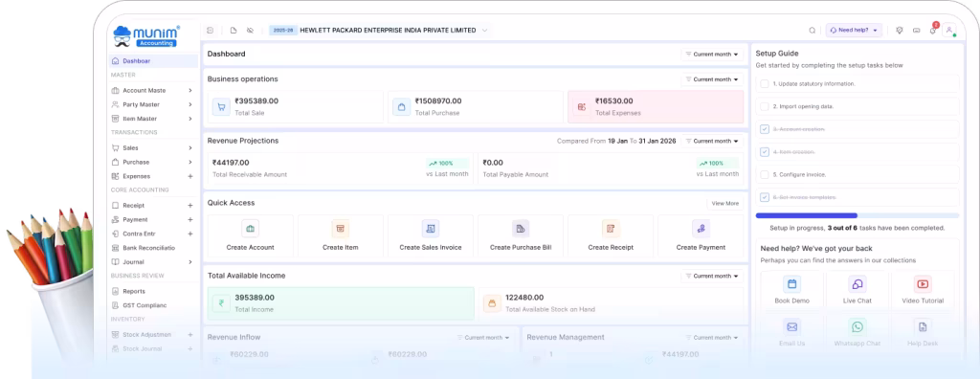The image size is (980, 379).
Task: Click the View More button
Action: click(x=725, y=203)
